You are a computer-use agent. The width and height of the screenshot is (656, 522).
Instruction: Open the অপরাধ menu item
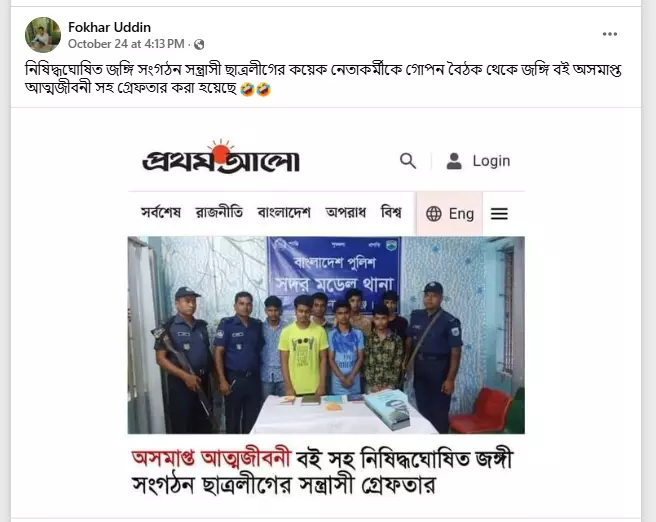(x=346, y=212)
